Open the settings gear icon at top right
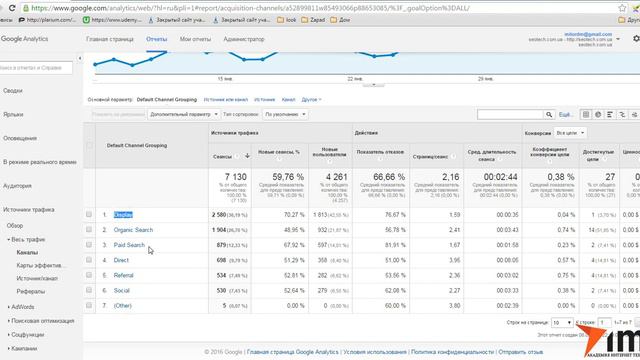 coord(636,38)
